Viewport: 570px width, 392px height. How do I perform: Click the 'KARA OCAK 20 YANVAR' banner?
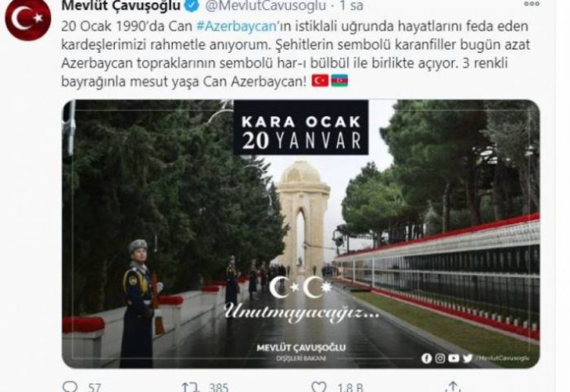tap(301, 128)
